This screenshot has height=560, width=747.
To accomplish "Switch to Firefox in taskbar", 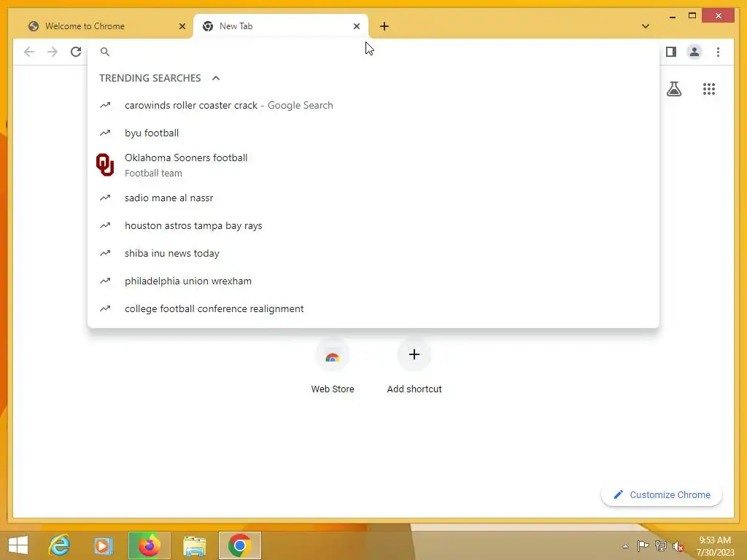I will 149,545.
